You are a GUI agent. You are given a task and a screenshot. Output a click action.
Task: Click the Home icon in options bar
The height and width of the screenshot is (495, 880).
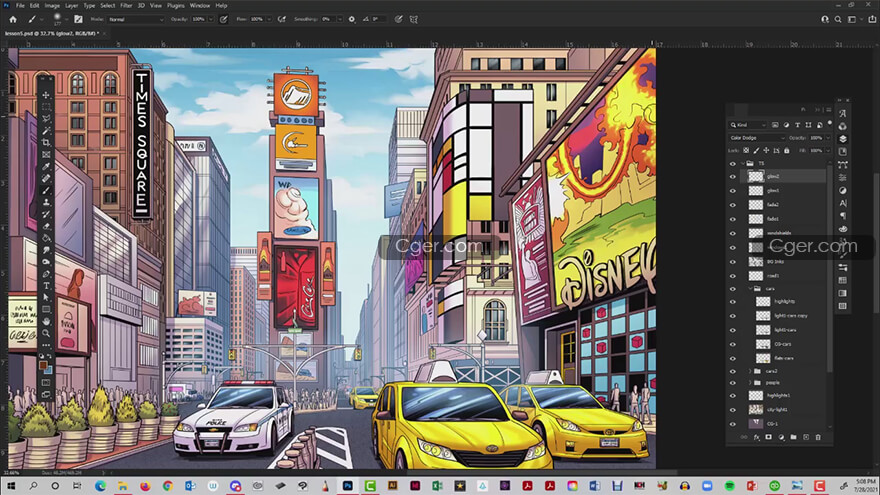[x=13, y=19]
